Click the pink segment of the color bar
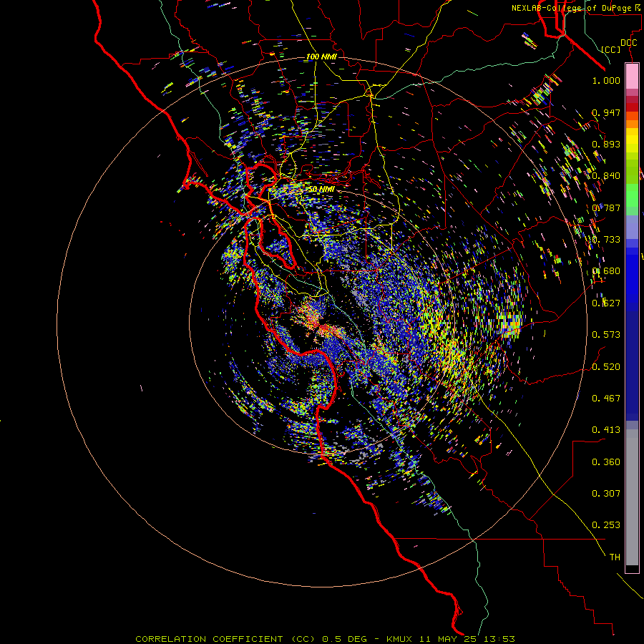 click(632, 77)
